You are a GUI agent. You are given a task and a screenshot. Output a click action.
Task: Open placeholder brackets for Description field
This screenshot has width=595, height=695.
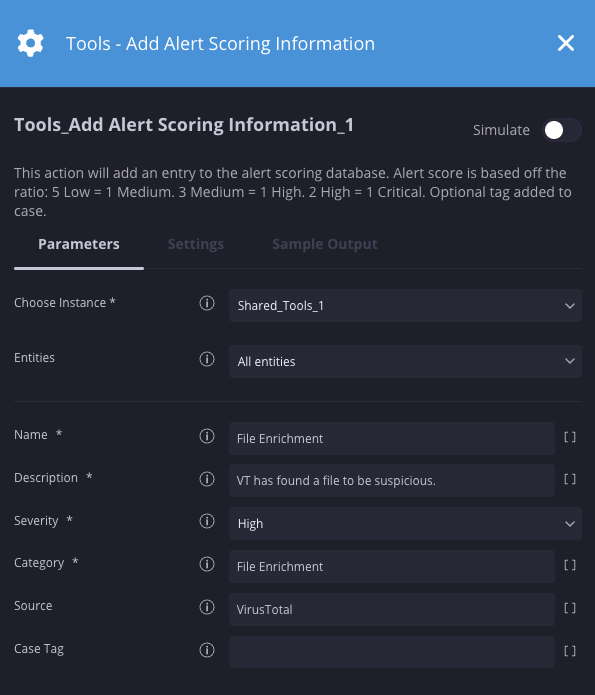coord(570,479)
